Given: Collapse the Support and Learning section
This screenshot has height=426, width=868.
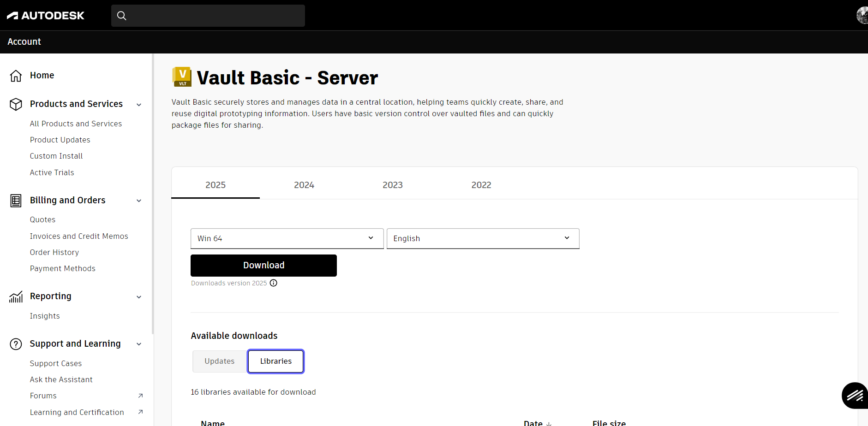Looking at the screenshot, I should [x=139, y=344].
